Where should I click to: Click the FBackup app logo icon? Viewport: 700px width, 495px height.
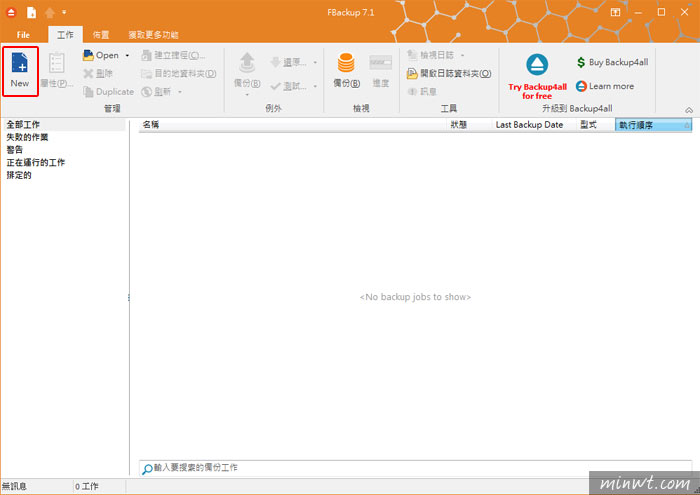pos(11,12)
